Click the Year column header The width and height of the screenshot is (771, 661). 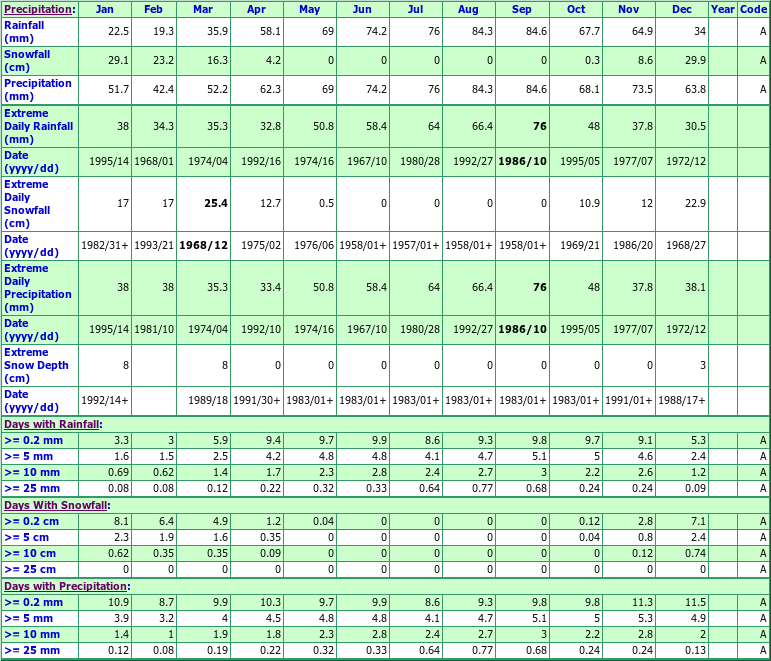722,9
